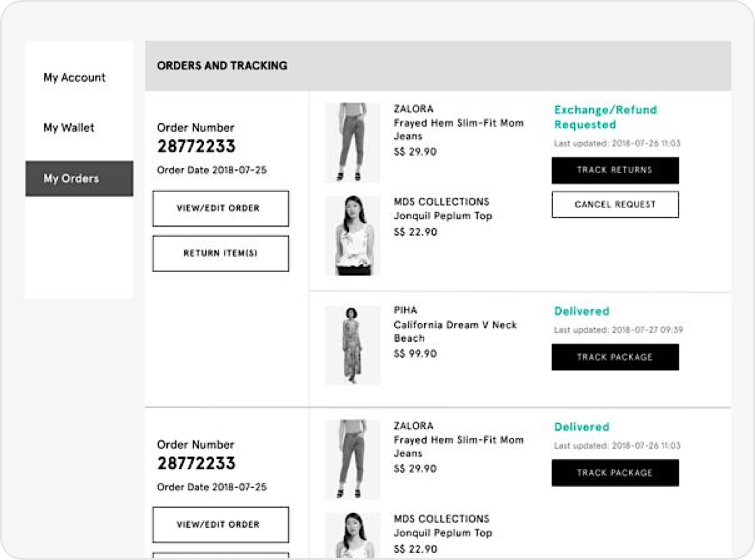Track package for the PIHA dress

[x=615, y=357]
